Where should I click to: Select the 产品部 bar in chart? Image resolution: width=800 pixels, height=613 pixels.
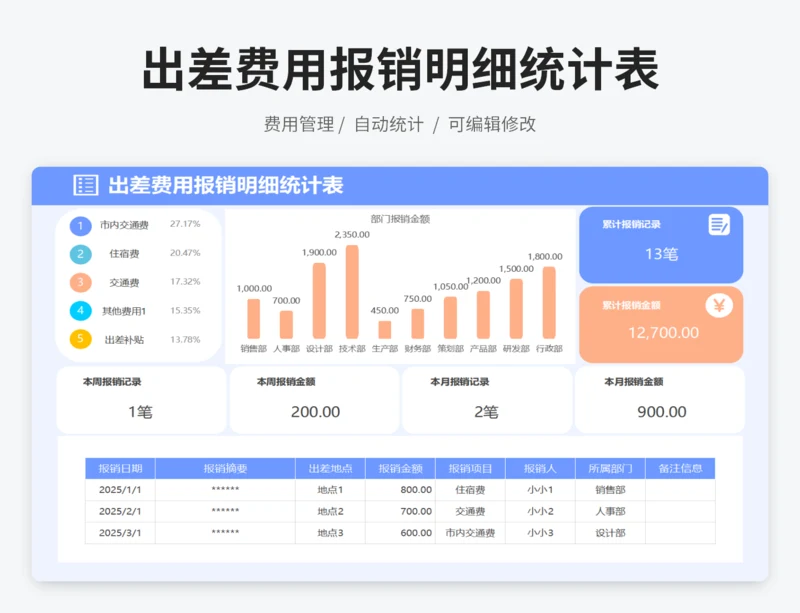pyautogui.click(x=483, y=314)
